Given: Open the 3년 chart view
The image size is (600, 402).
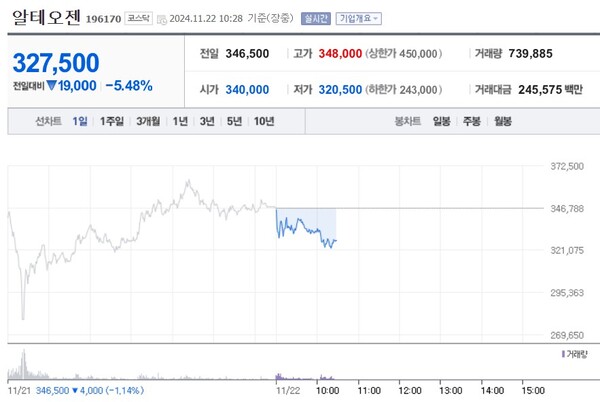Looking at the screenshot, I should 207,121.
